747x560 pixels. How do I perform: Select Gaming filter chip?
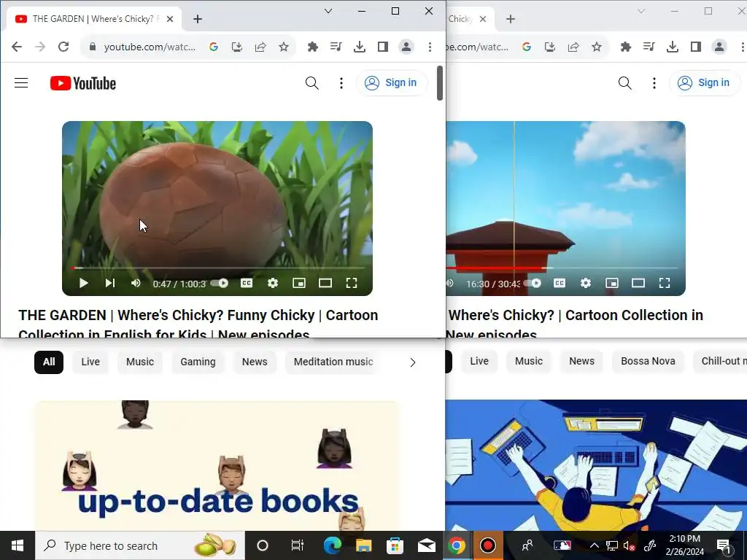[198, 362]
